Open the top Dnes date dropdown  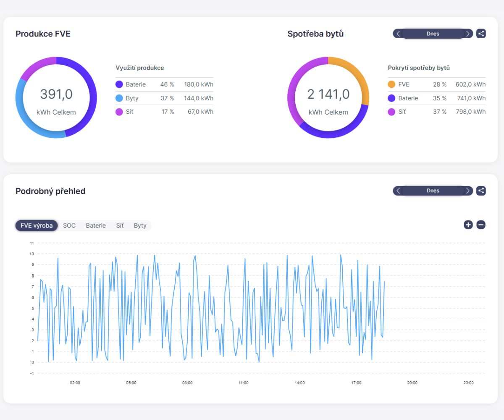pyautogui.click(x=433, y=34)
